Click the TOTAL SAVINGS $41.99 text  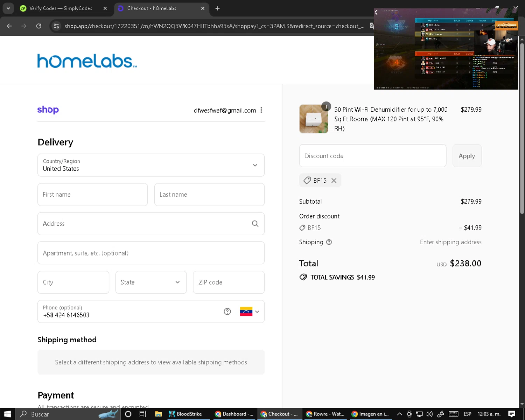click(x=343, y=277)
